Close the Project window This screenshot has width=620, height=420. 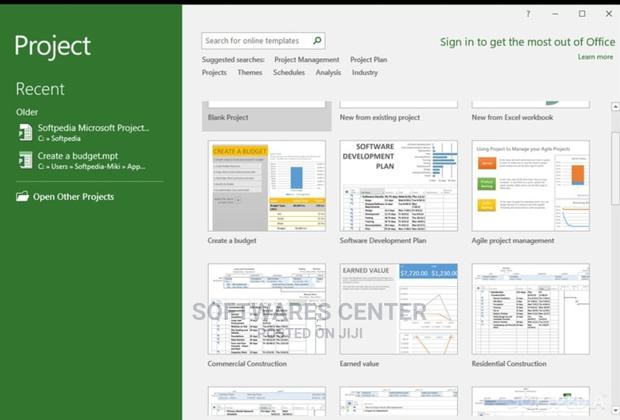pos(609,14)
